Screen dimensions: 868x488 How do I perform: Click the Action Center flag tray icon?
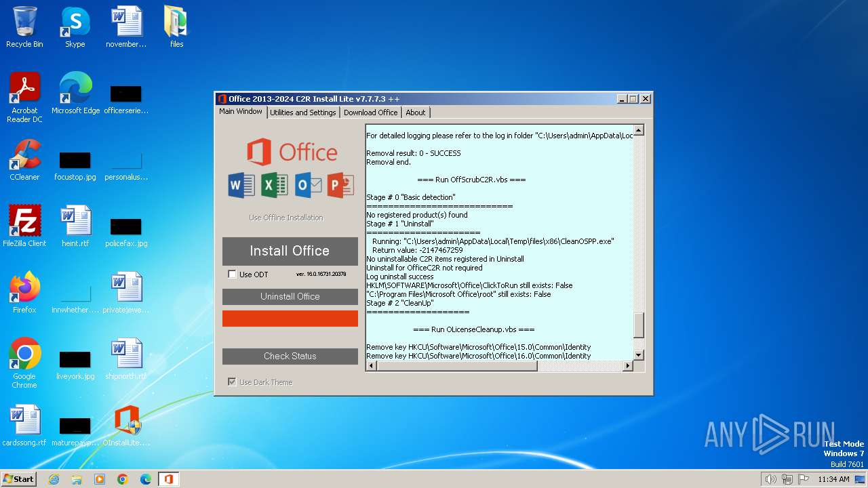(x=804, y=479)
